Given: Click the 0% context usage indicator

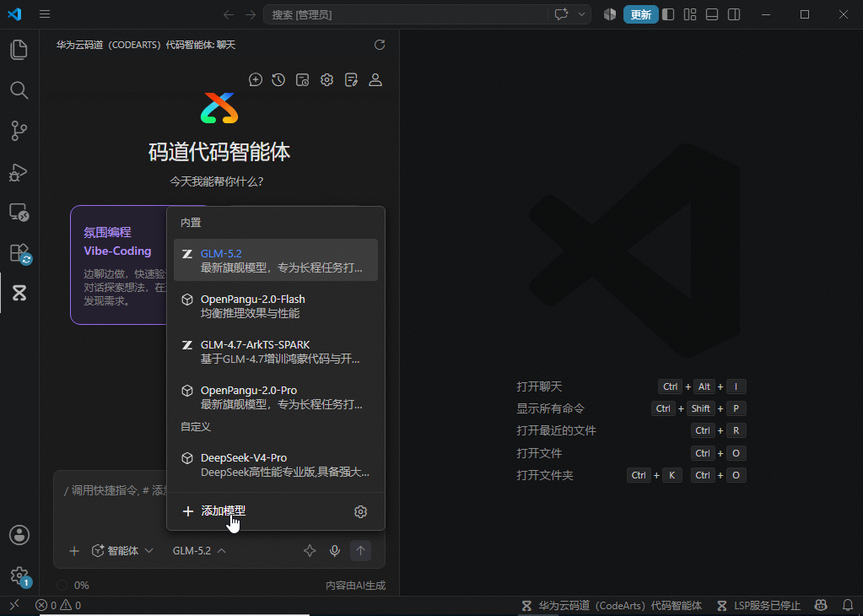Looking at the screenshot, I should pos(73,585).
